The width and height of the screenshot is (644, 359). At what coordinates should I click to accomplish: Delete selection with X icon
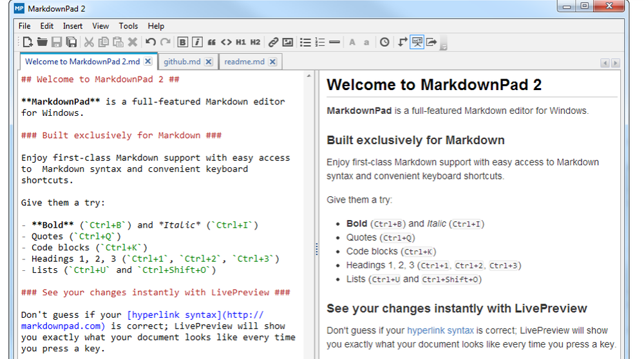tap(132, 42)
